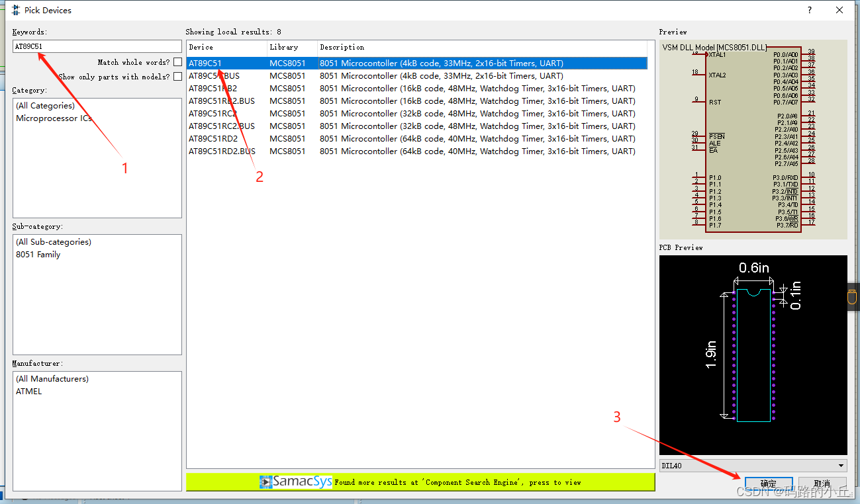Click the 确定 confirm button

click(x=769, y=483)
